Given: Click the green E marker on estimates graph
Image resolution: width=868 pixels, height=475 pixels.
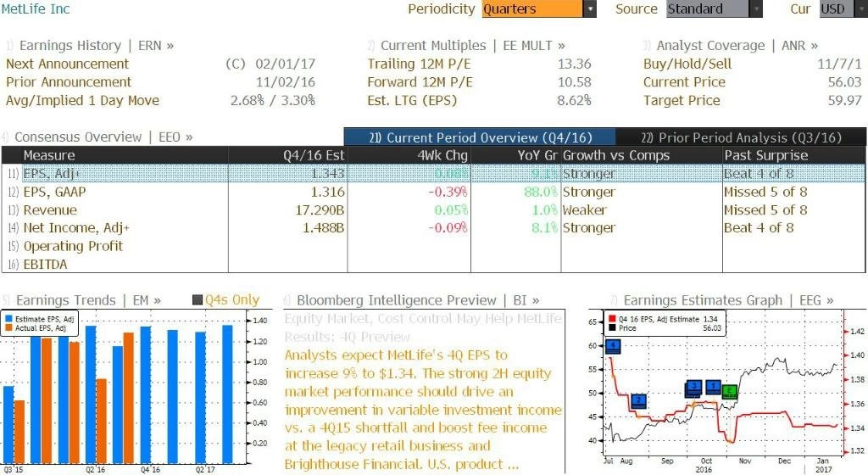Looking at the screenshot, I should coord(730,391).
